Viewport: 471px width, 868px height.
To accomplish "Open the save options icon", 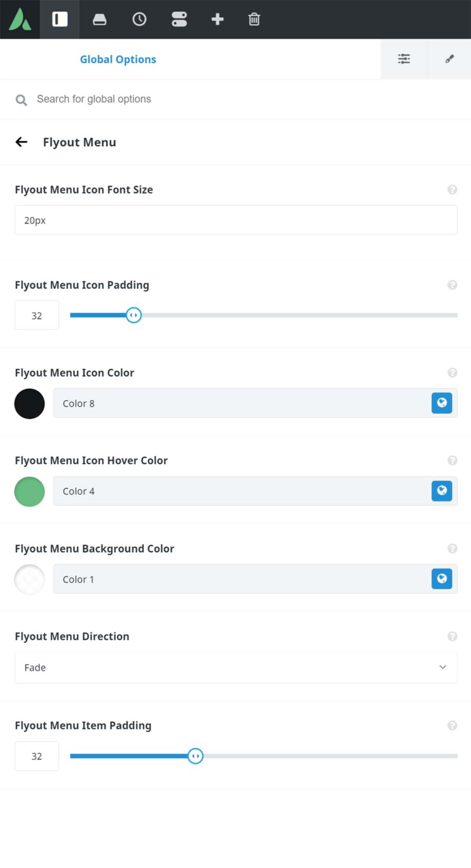I will coord(99,19).
